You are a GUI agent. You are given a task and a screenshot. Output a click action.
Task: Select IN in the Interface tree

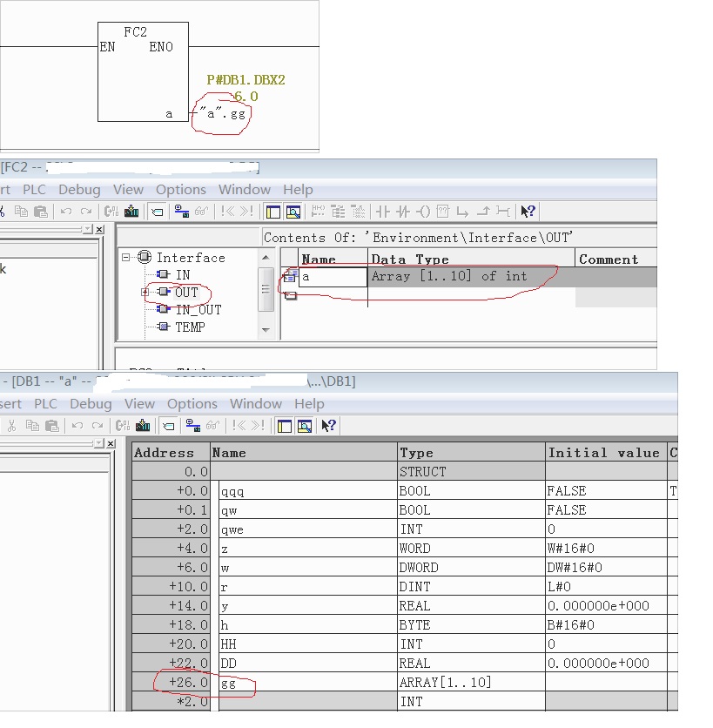pyautogui.click(x=183, y=275)
